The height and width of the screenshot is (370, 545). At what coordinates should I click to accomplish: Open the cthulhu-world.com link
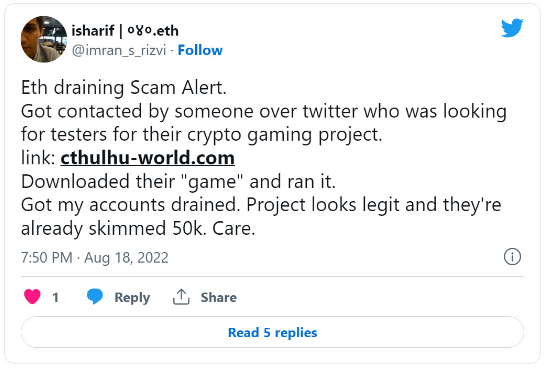[x=148, y=158]
